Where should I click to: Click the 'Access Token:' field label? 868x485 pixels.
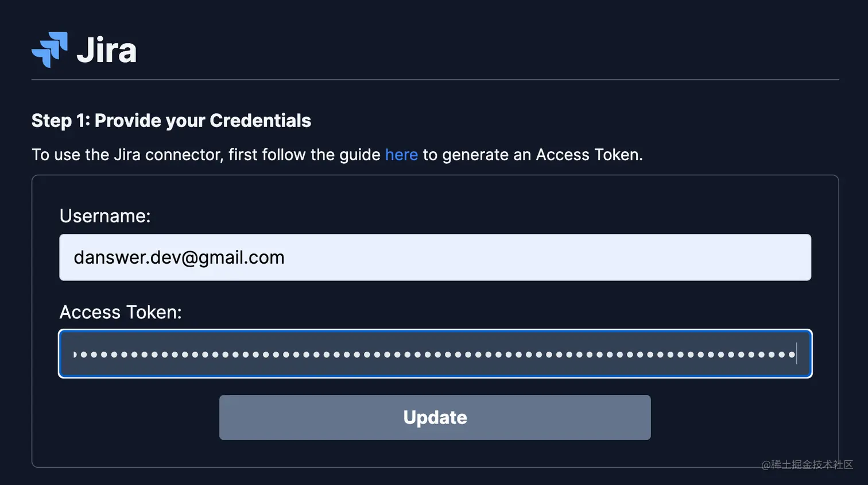121,312
